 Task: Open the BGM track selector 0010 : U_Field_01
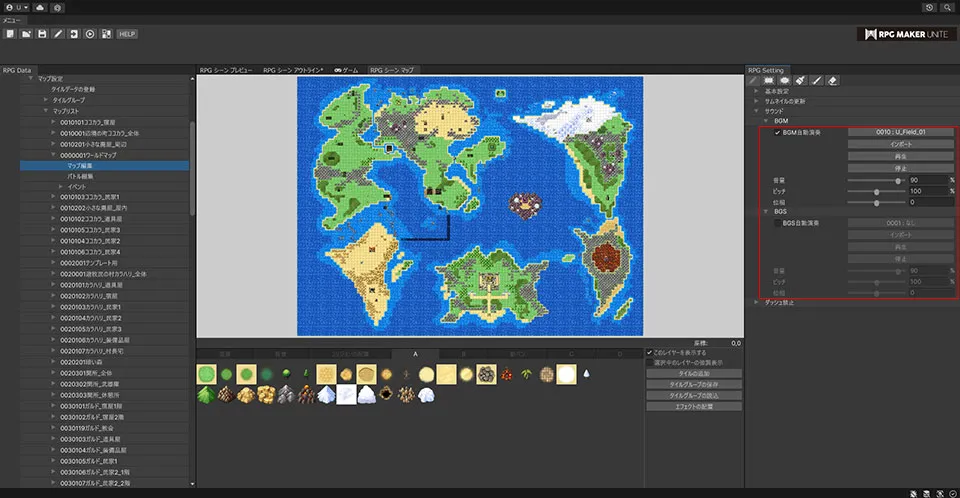(x=901, y=132)
